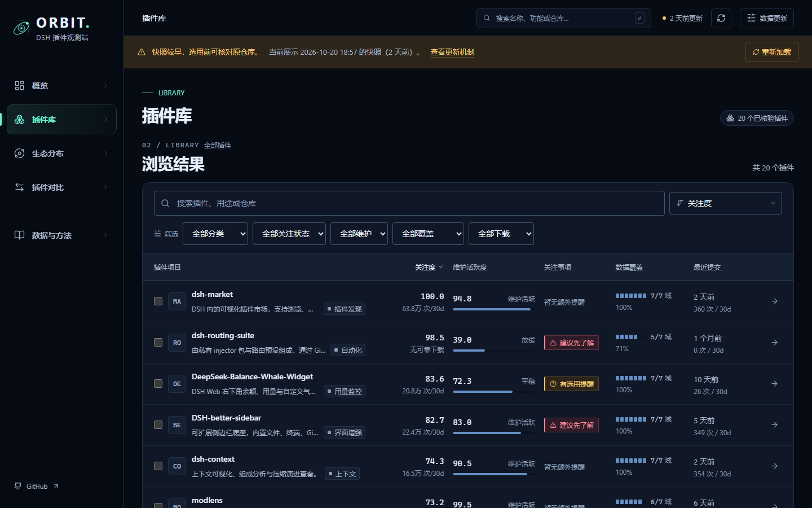This screenshot has height=508, width=812.
Task: Open dsh-routing-suite row arrow
Action: coord(775,343)
